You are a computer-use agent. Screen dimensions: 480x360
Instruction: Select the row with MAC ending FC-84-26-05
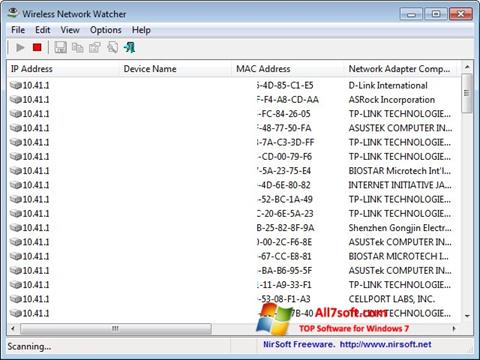[234, 114]
